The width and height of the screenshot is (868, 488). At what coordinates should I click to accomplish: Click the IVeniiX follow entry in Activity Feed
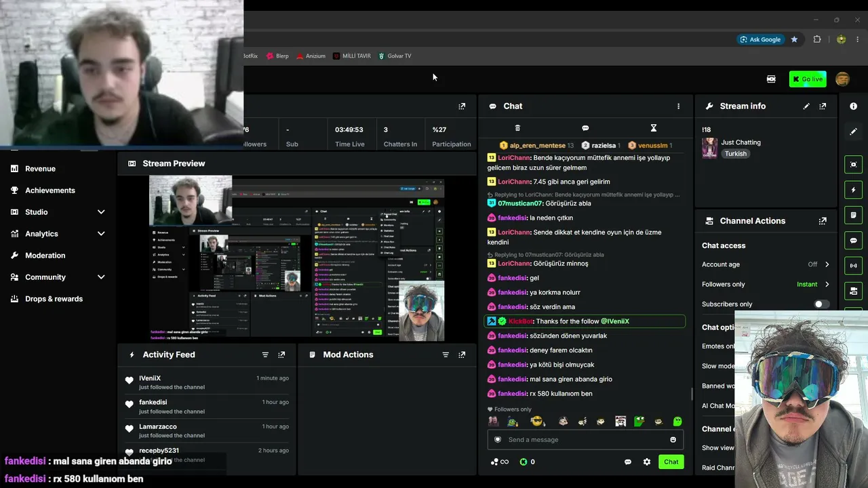(207, 382)
